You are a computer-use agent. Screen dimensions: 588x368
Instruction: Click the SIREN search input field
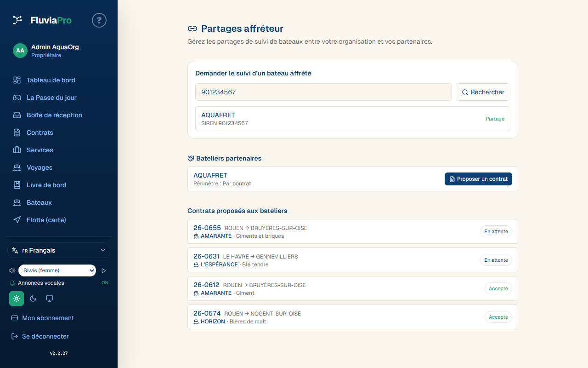[x=323, y=92]
